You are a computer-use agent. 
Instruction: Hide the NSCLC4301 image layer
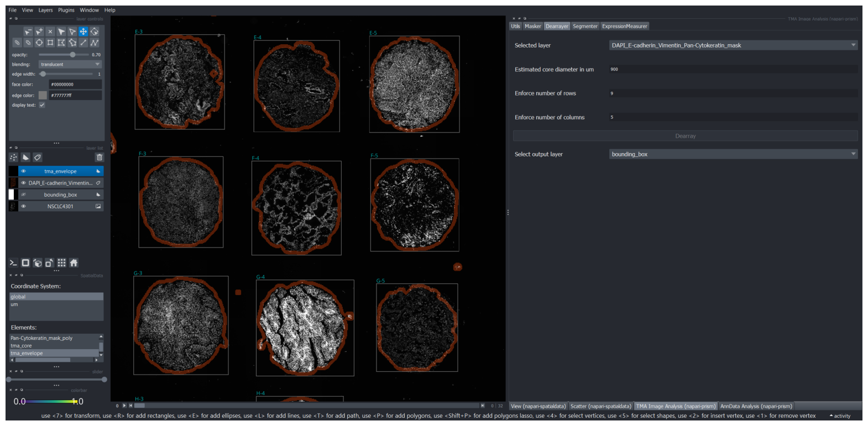point(23,206)
